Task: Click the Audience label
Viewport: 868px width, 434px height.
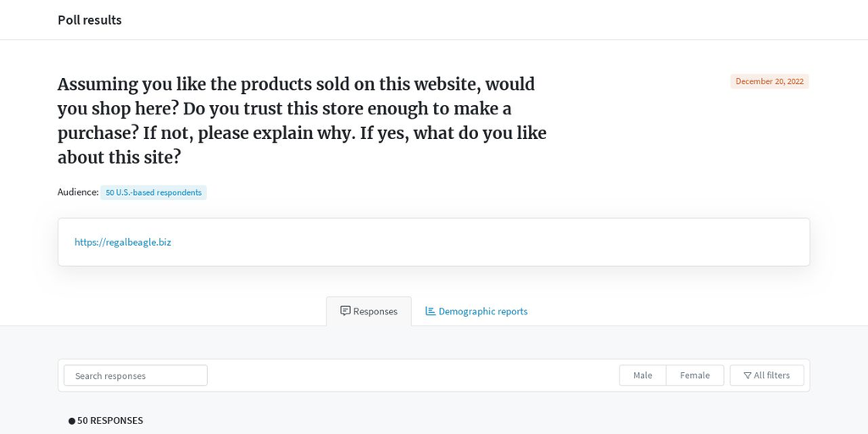Action: 78,192
